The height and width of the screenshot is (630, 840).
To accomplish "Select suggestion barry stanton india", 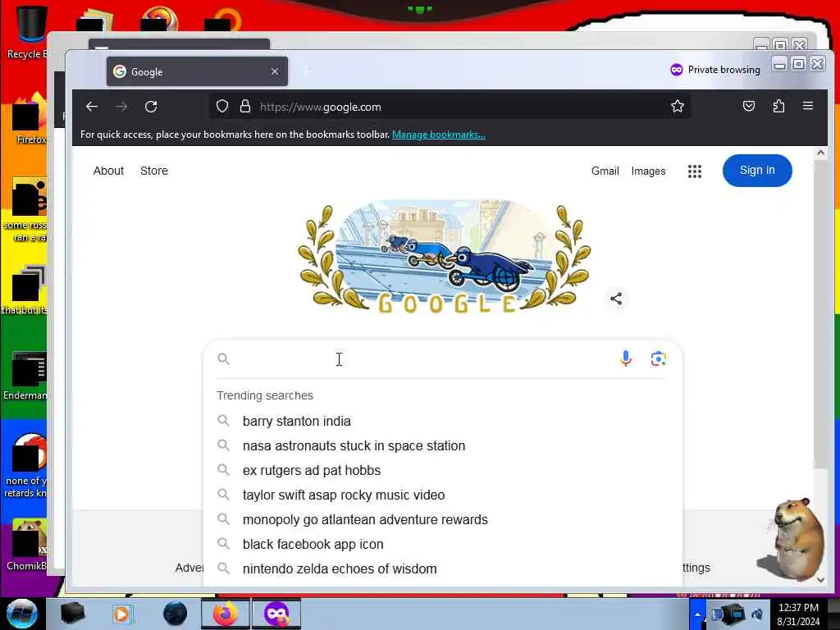I will (x=442, y=421).
